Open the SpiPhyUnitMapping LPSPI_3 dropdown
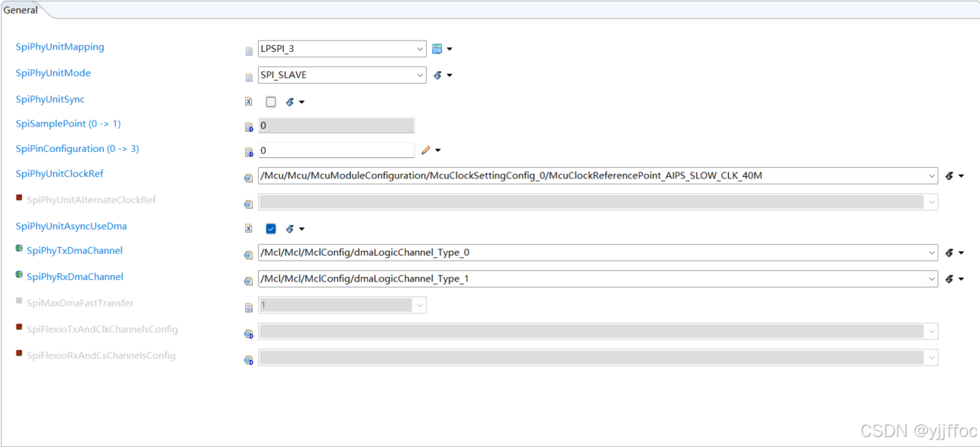980x447 pixels. pos(342,49)
